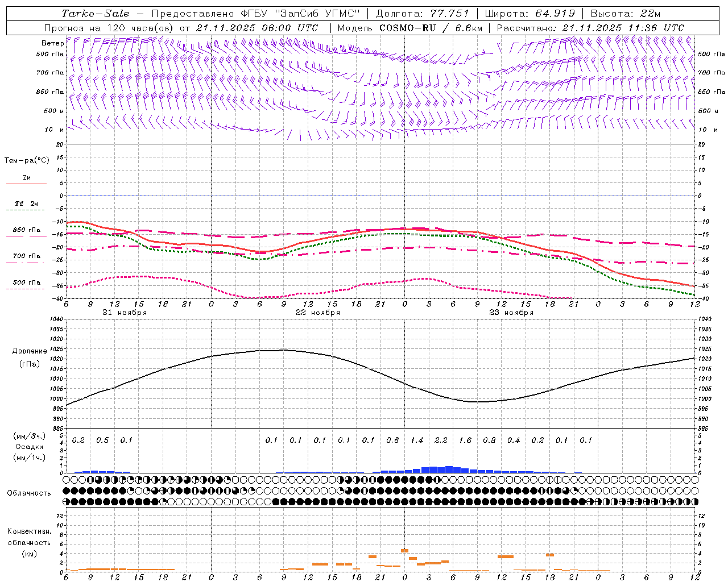
Task: Click the '1.4' precipitation amount value
Action: point(417,440)
